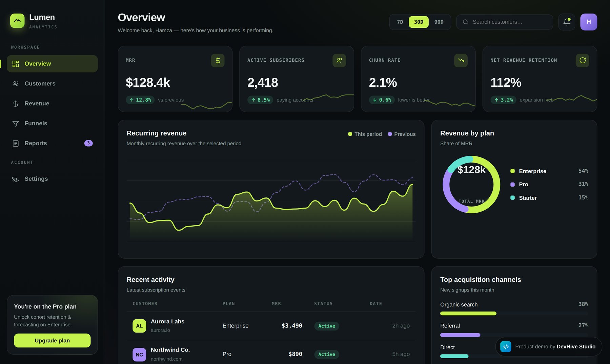
Task: Click the Settings gear icon in sidebar
Action: (16, 179)
